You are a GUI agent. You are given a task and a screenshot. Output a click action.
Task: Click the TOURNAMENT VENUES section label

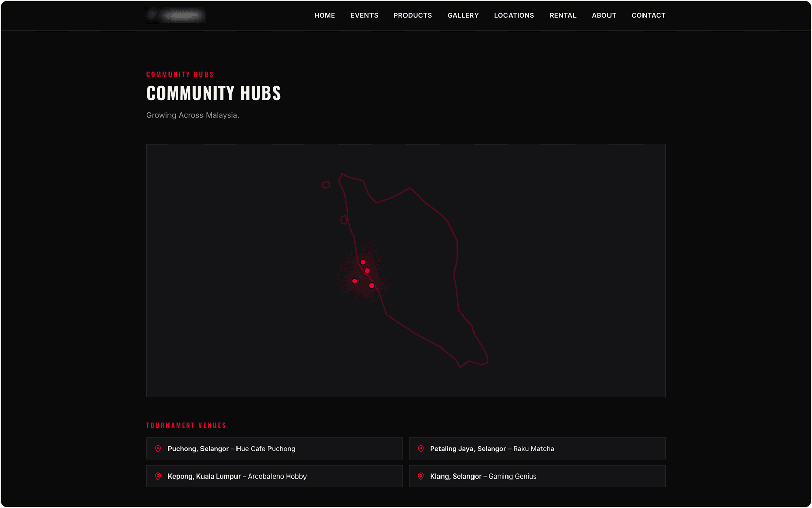click(186, 425)
